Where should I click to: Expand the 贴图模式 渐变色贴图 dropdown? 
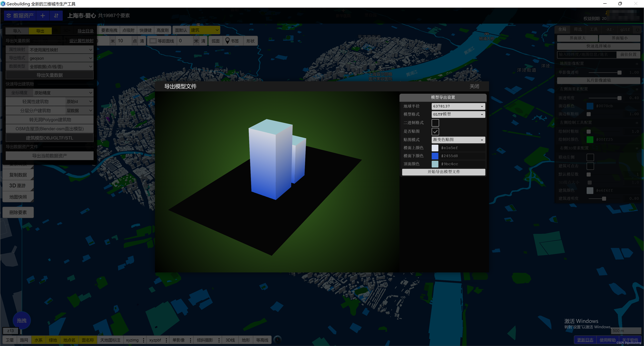458,140
